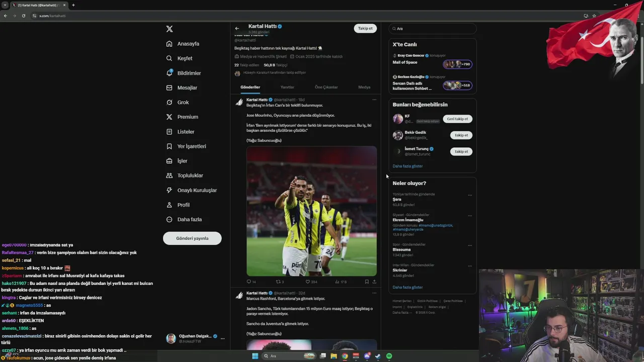Click the Gönderi yayınla button
Screen dimensions: 644x362
point(192,238)
